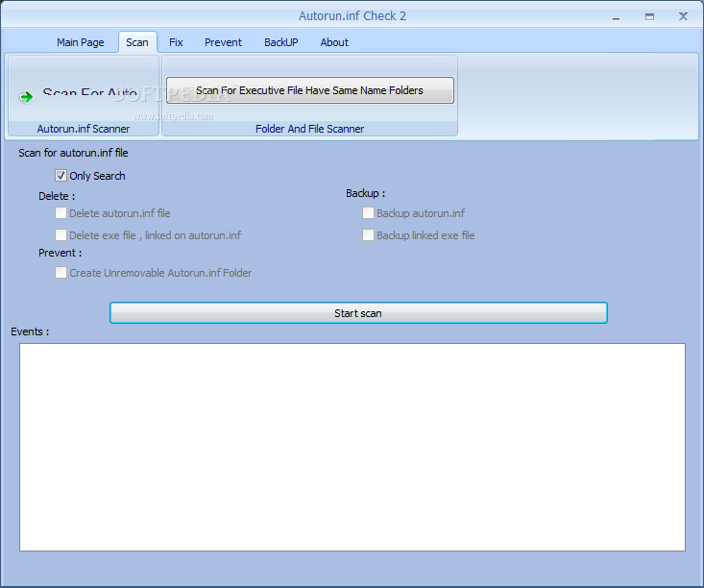Click inside the Events log box
The image size is (704, 588).
tap(352, 447)
